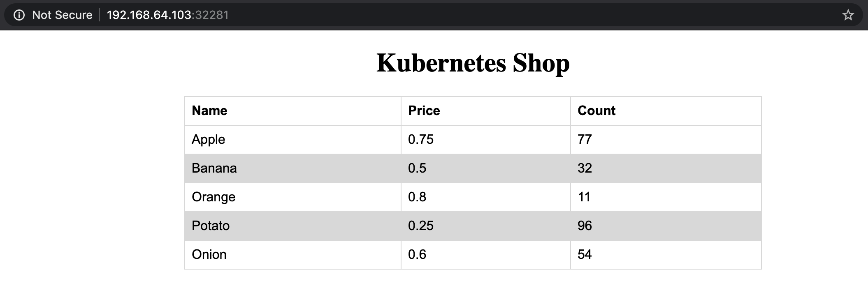Select the Banana row name cell
Viewport: 868px width, 286px height.
[214, 168]
